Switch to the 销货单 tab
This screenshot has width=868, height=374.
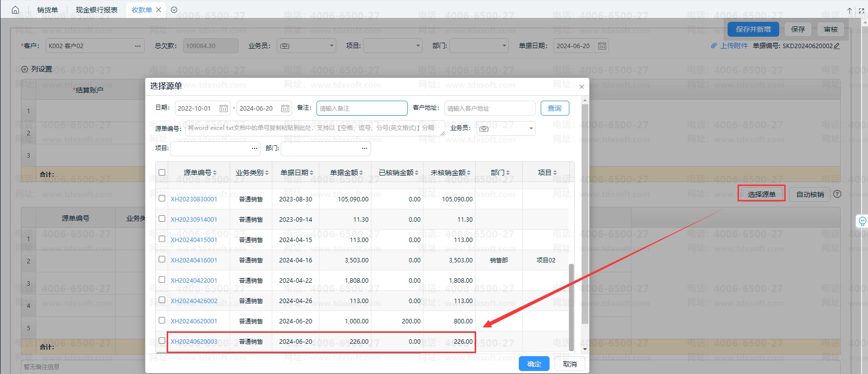tap(48, 10)
